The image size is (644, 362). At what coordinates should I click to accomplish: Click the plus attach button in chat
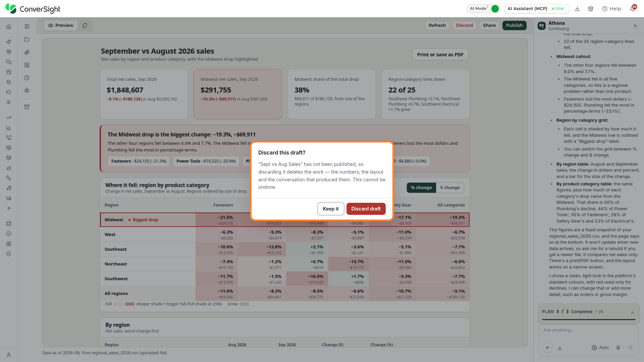coord(547,348)
